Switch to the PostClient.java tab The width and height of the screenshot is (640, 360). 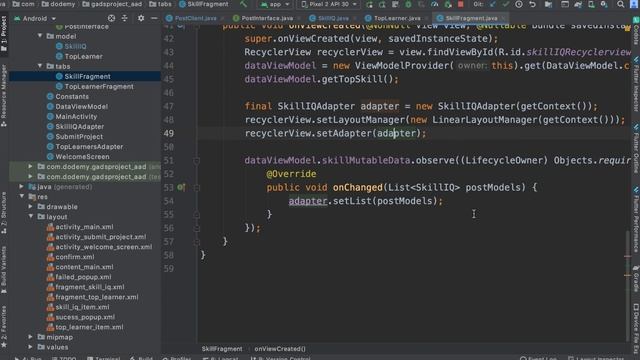[x=195, y=18]
